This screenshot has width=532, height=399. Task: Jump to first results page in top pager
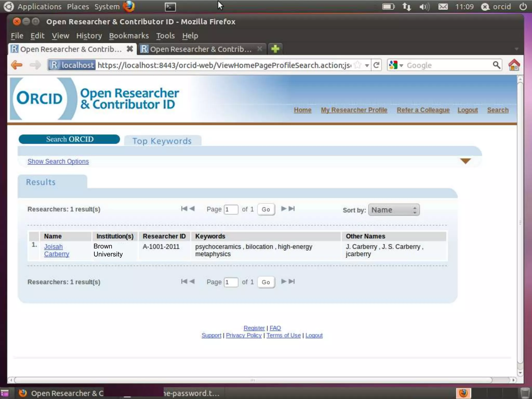point(184,209)
